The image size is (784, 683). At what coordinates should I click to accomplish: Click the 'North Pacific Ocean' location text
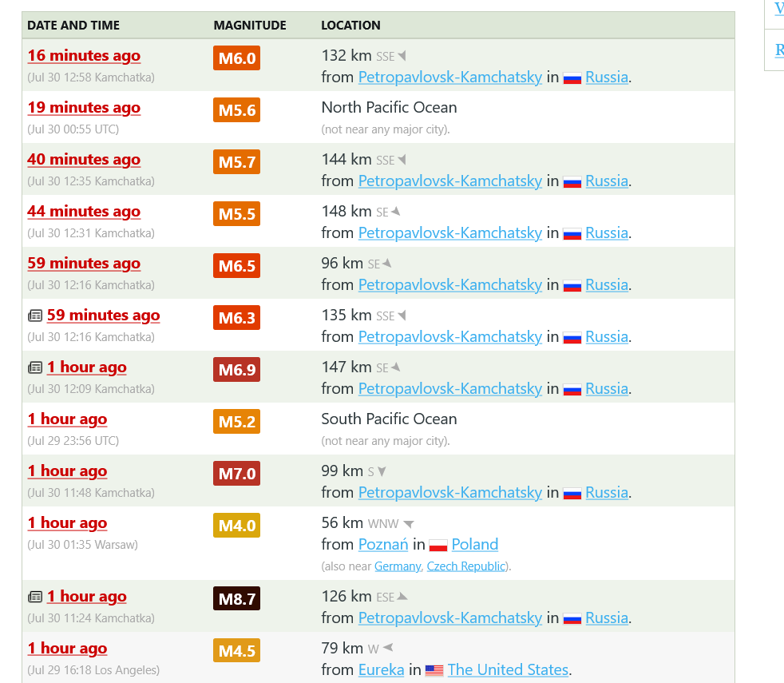point(389,108)
